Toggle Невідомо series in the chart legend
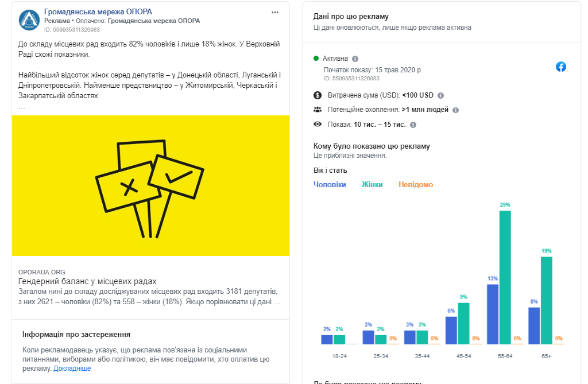 [416, 185]
